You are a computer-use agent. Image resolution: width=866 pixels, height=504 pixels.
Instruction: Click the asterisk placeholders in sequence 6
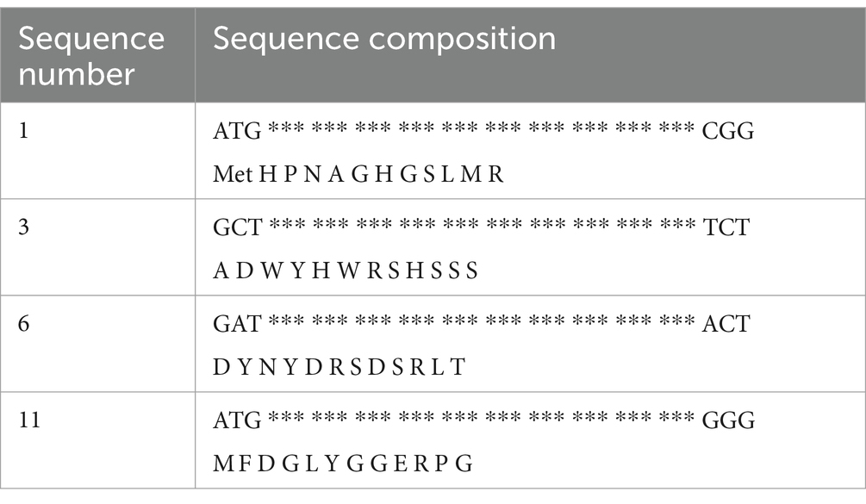point(482,325)
